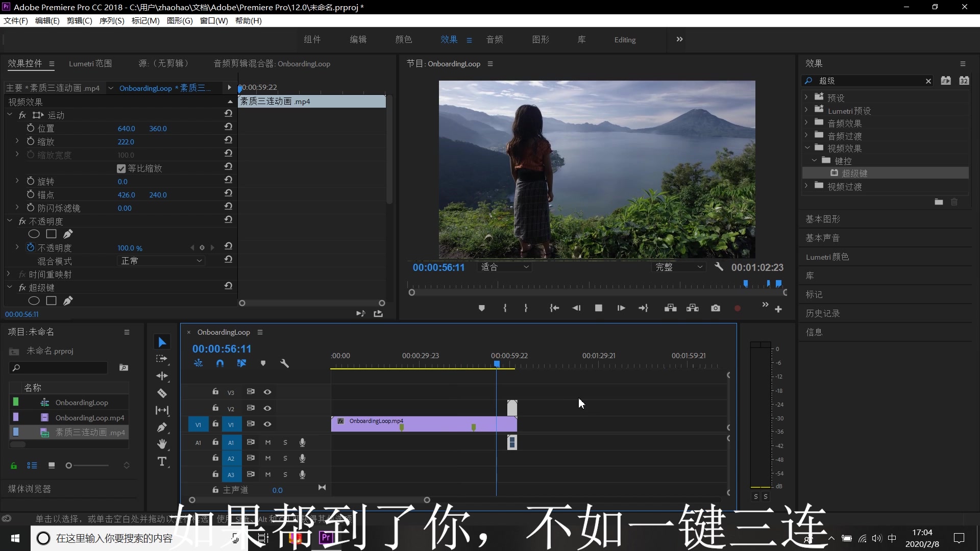Image resolution: width=980 pixels, height=551 pixels.
Task: Solo audio track A2
Action: point(285,458)
